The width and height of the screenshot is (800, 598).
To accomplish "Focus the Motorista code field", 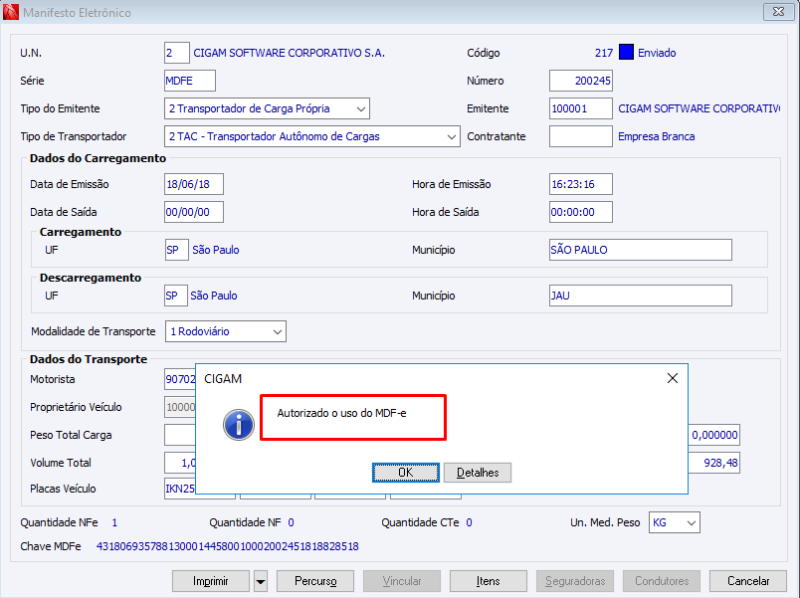I will pyautogui.click(x=180, y=379).
